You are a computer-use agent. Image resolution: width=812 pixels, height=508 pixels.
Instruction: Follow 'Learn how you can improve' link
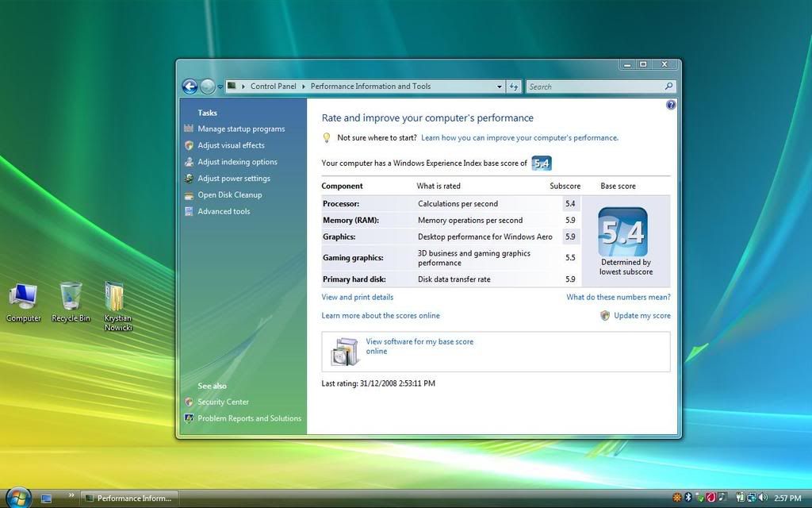coord(519,138)
